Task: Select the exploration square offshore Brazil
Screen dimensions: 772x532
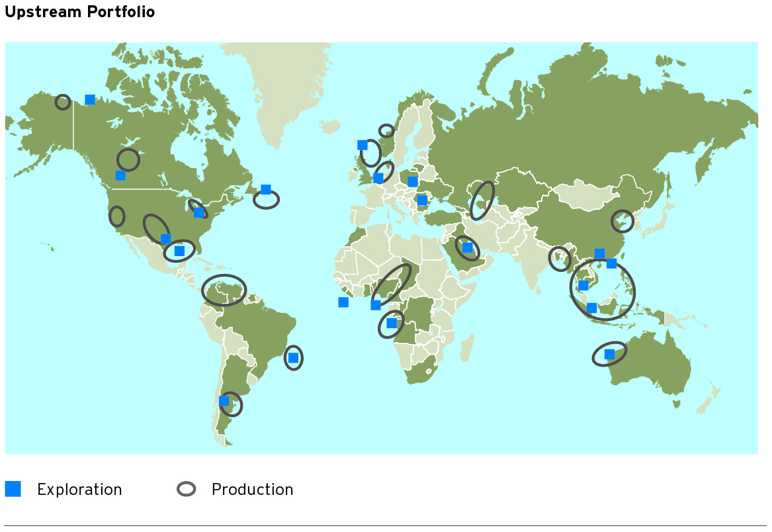Action: pos(293,358)
